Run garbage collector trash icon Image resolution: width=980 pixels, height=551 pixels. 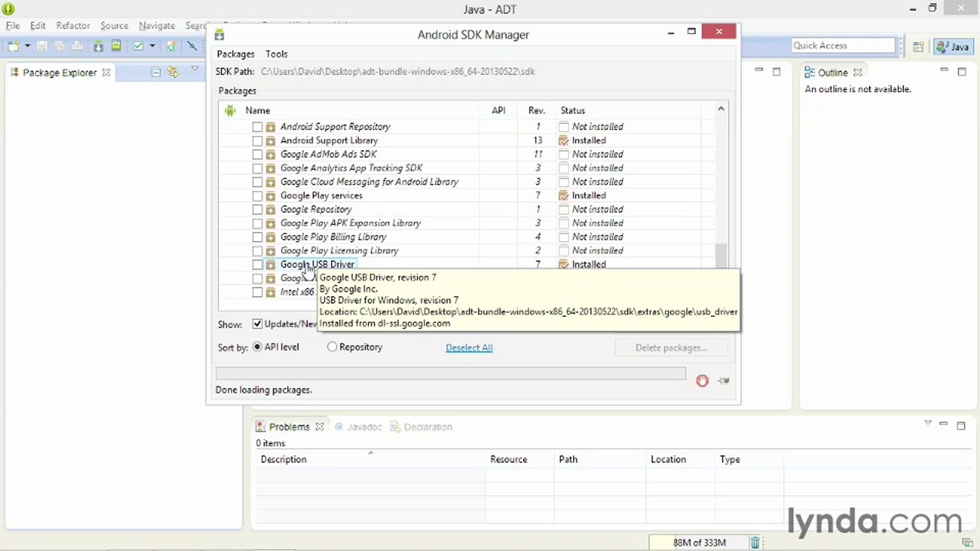(x=754, y=543)
